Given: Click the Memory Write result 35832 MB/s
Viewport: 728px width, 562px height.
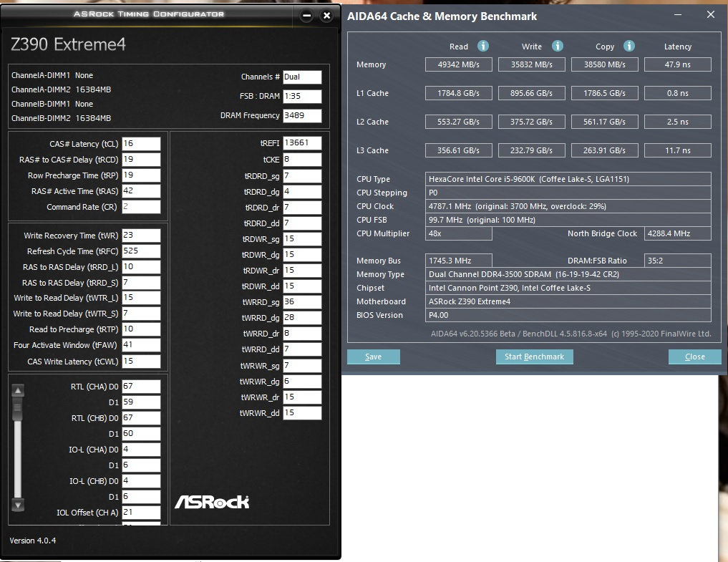Looking at the screenshot, I should (x=532, y=64).
